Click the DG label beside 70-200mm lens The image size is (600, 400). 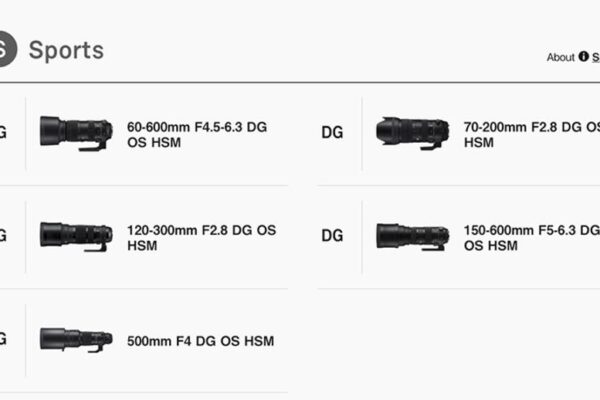click(x=332, y=133)
